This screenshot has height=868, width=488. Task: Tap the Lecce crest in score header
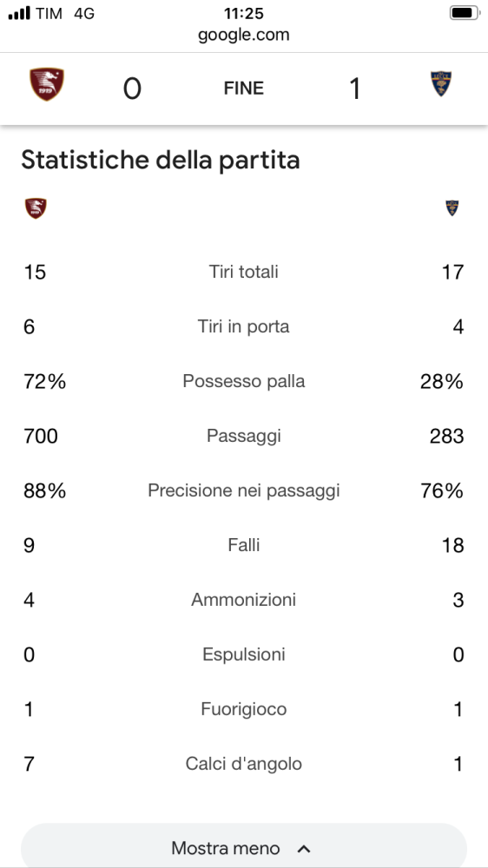tap(441, 84)
